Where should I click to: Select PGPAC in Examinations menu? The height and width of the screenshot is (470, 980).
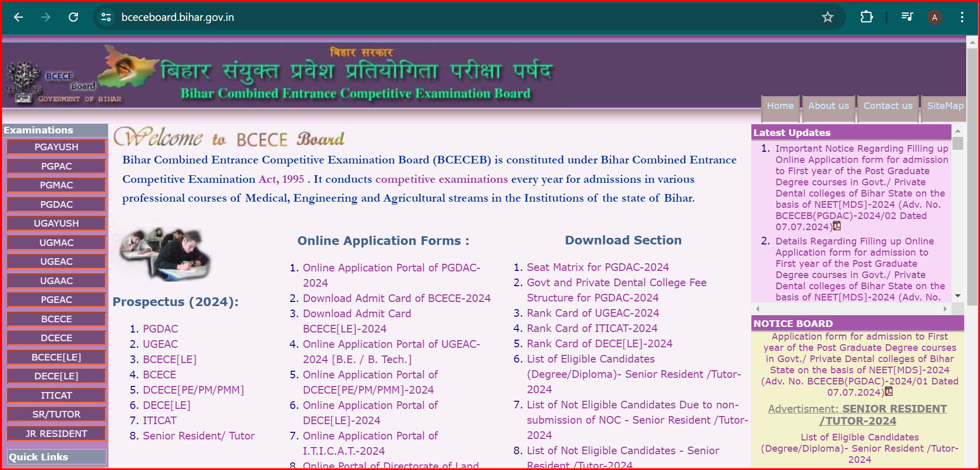tap(57, 166)
